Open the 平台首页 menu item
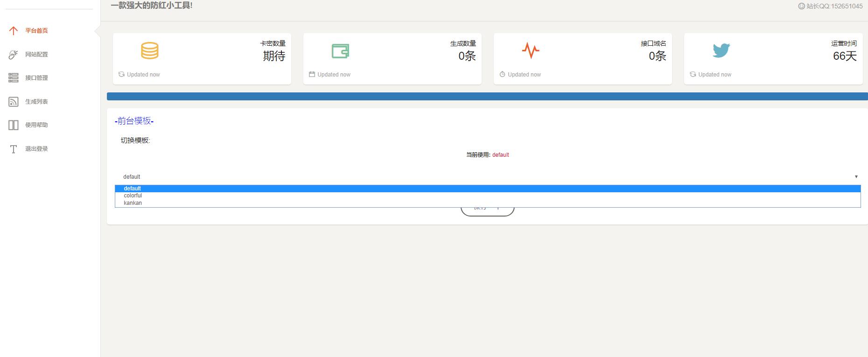 coord(36,31)
